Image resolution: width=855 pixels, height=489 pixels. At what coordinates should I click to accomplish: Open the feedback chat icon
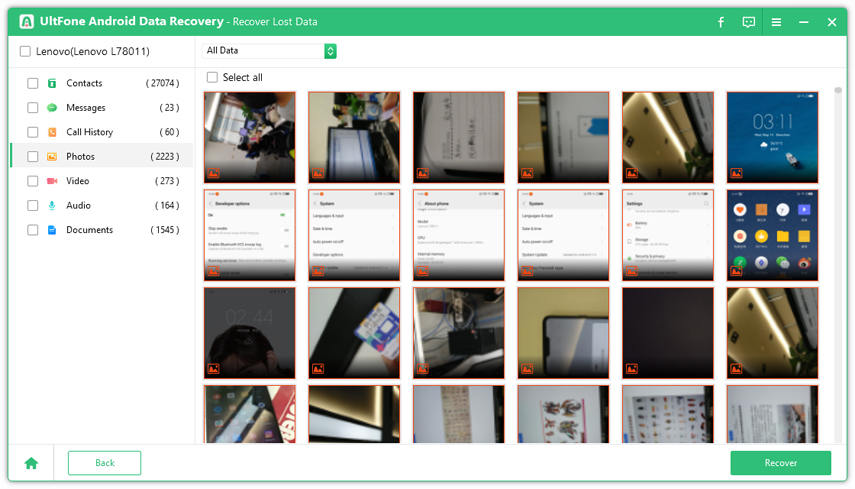tap(749, 22)
